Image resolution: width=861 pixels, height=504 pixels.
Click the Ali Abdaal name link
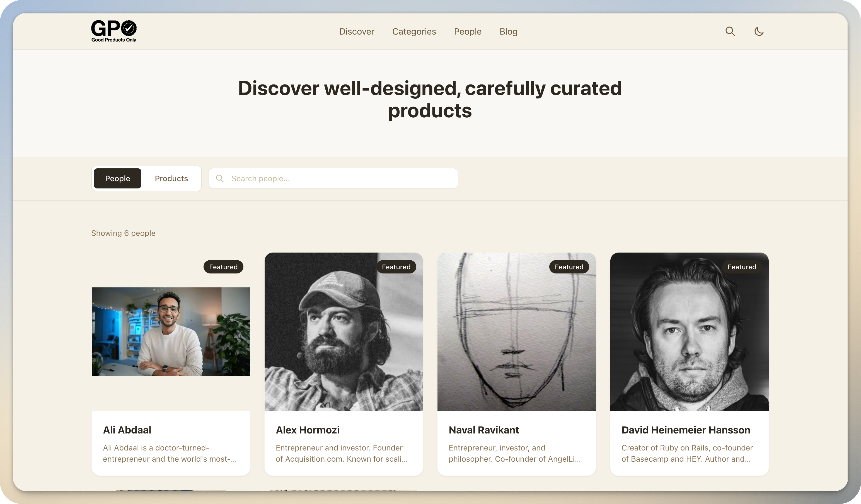click(127, 430)
